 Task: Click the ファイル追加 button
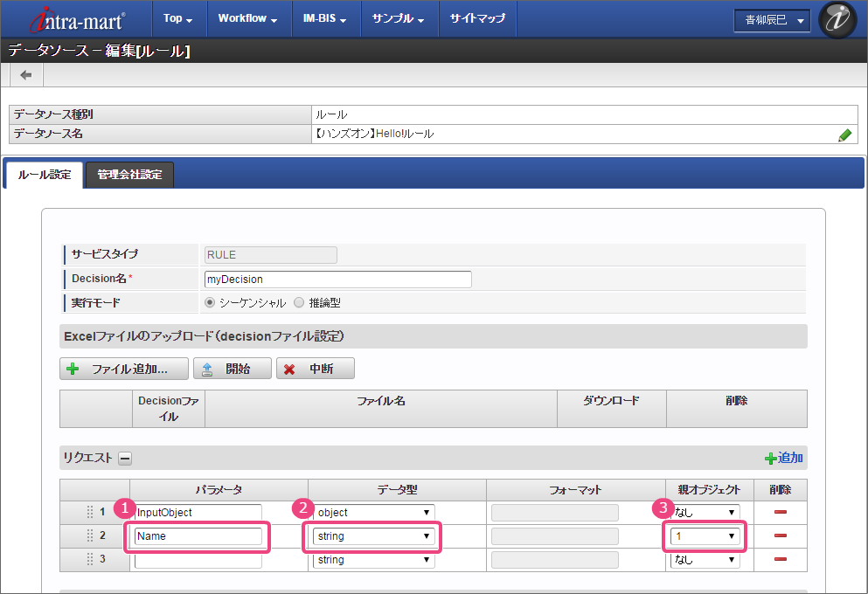(x=124, y=369)
